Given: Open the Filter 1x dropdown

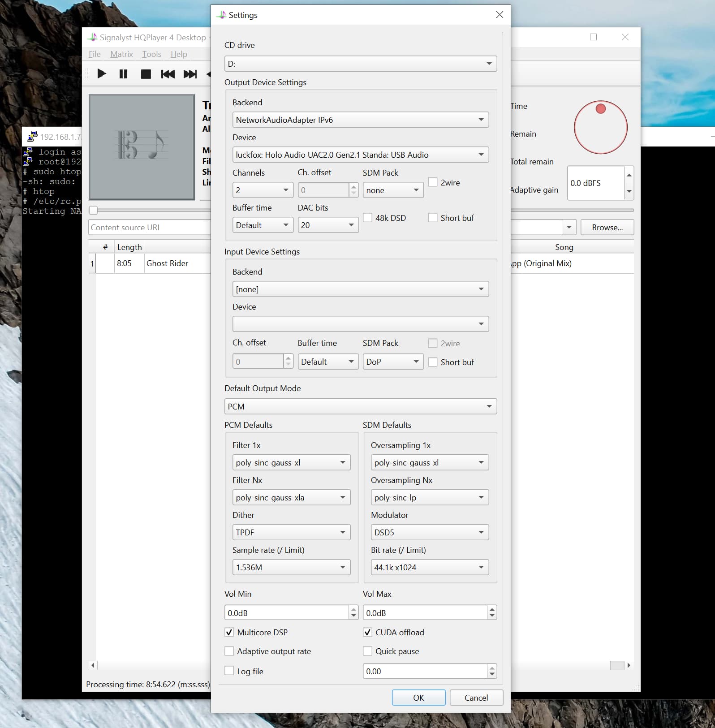Looking at the screenshot, I should coord(291,462).
